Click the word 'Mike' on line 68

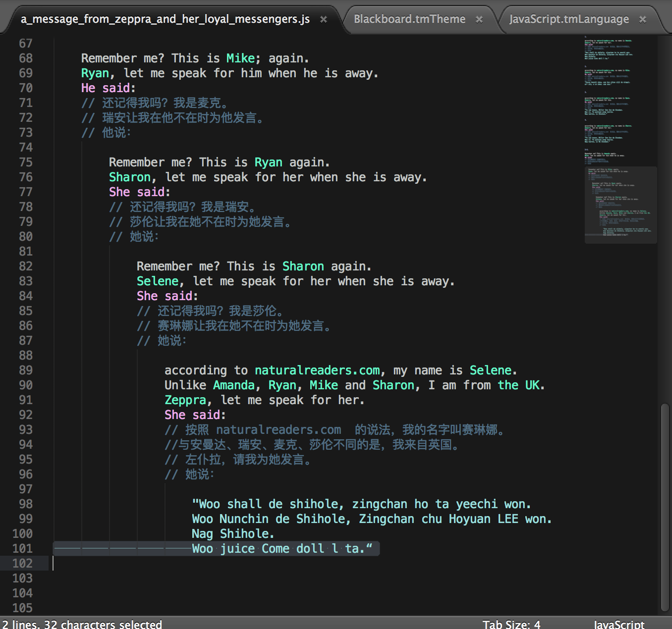coord(240,58)
